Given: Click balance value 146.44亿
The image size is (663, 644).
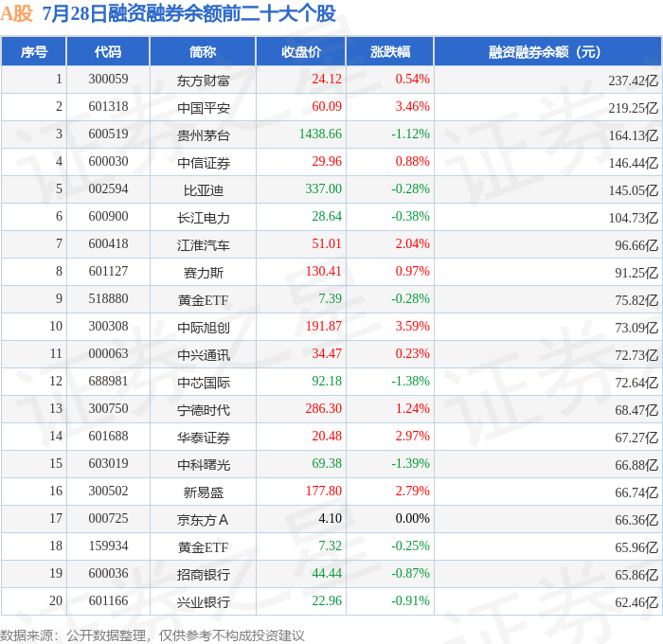Looking at the screenshot, I should [x=633, y=163].
